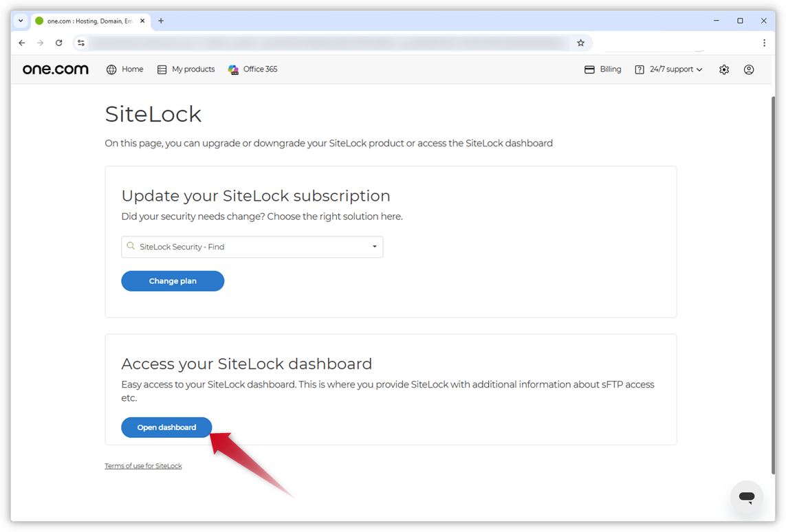Open the Office 365 section via its colorful icon
Screen dimensions: 786x532
coord(234,69)
